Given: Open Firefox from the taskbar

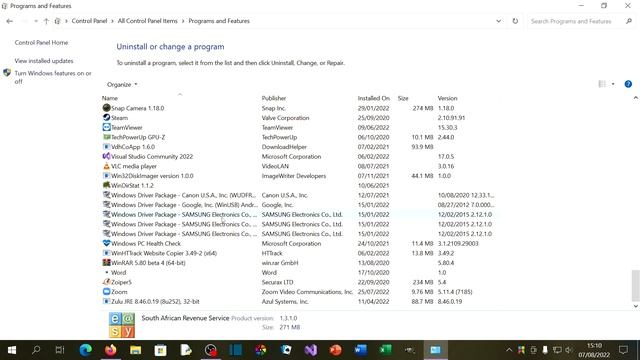Looking at the screenshot, I should click(x=111, y=350).
